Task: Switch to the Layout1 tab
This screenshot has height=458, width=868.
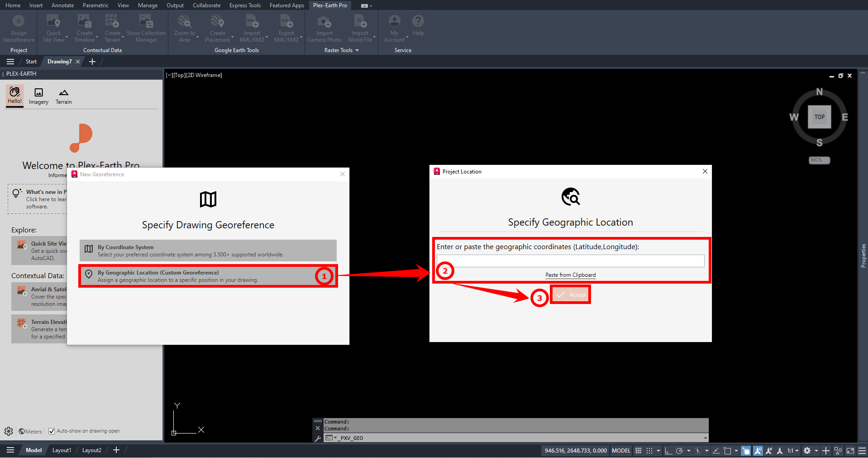Action: pos(62,450)
